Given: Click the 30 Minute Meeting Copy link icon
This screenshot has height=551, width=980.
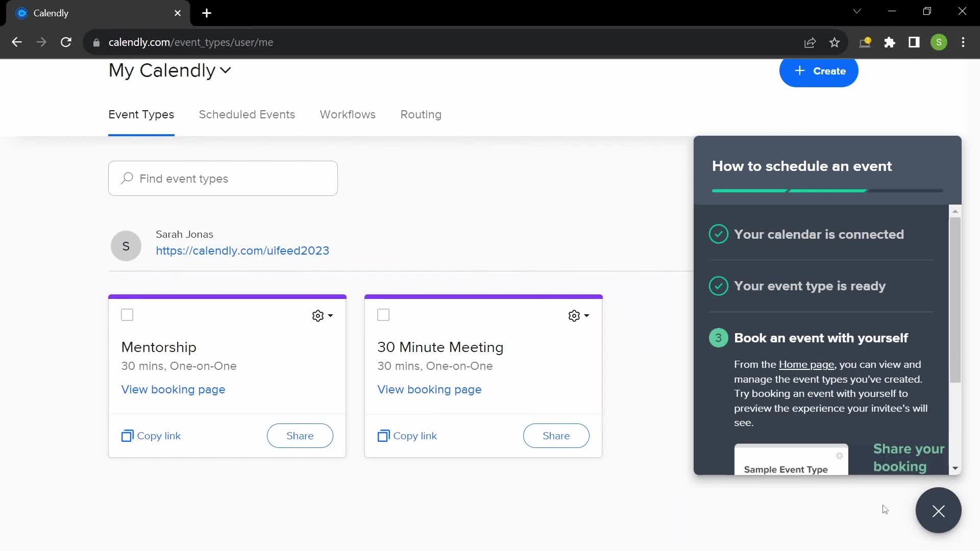Looking at the screenshot, I should tap(384, 435).
